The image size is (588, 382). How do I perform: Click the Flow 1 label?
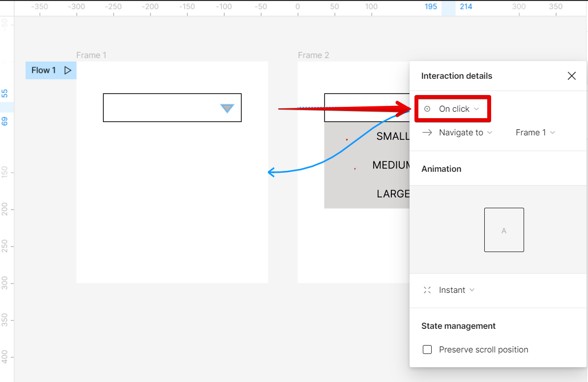click(43, 70)
